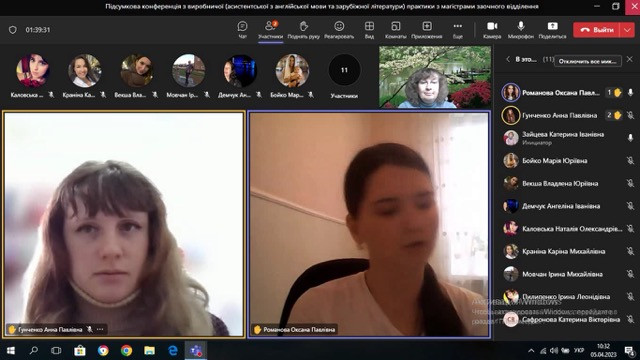The width and height of the screenshot is (640, 360).
Task: Open Microsoft Store from taskbar
Action: click(x=80, y=351)
